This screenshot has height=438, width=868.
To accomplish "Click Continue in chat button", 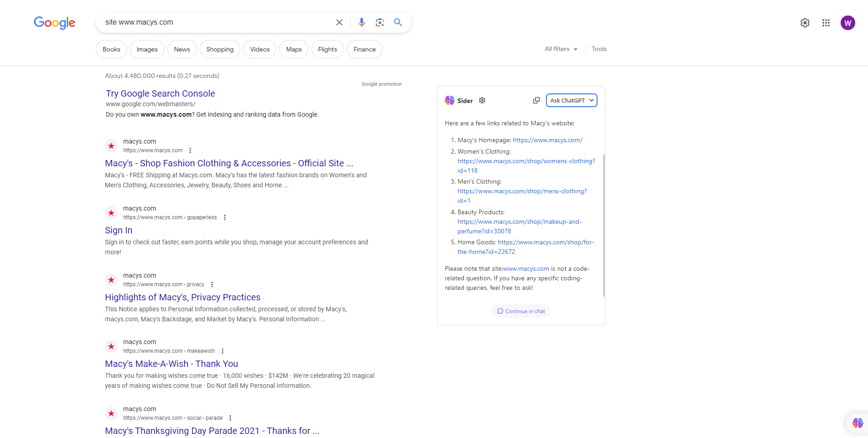I will pyautogui.click(x=521, y=311).
